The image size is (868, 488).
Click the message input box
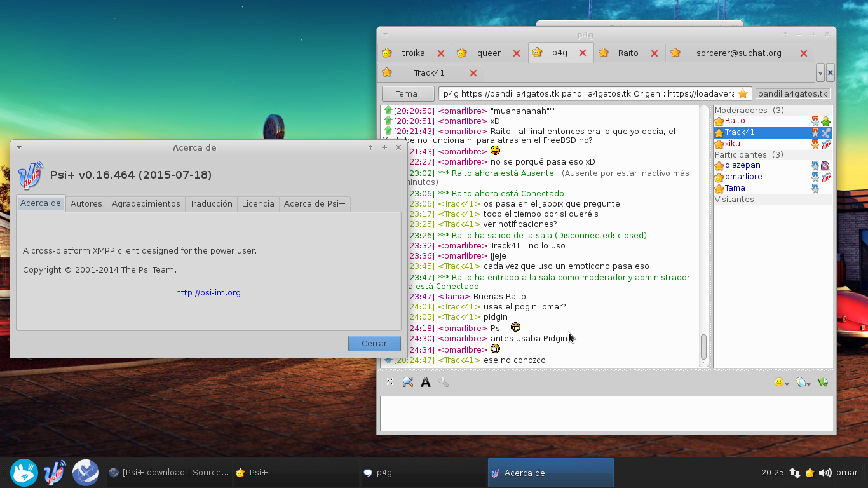tap(606, 414)
